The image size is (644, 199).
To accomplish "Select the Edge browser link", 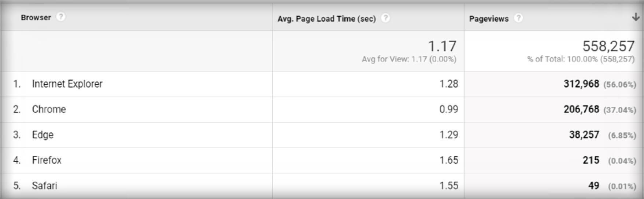I will [42, 135].
